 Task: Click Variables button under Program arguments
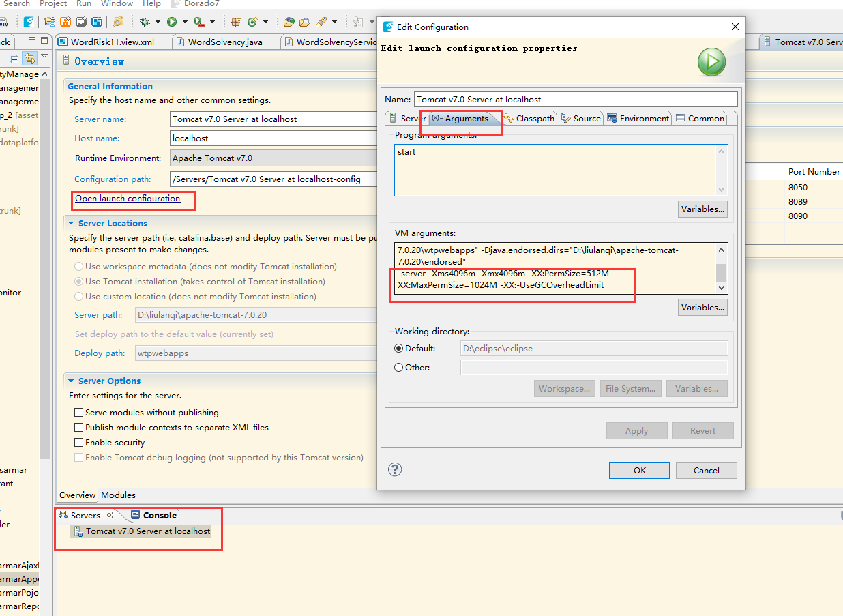tap(703, 209)
